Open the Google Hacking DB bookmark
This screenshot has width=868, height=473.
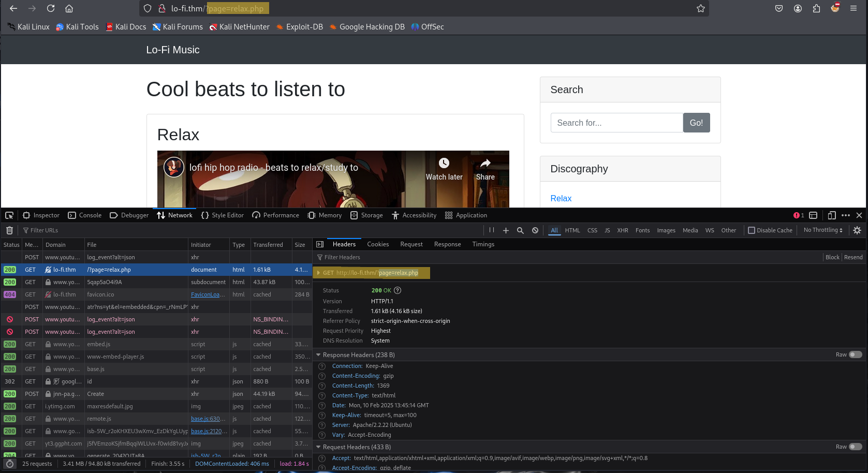tap(366, 27)
